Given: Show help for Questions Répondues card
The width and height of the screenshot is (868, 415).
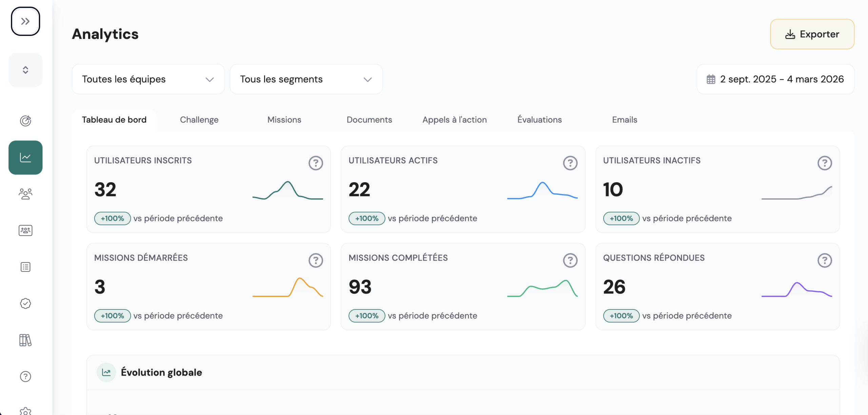Looking at the screenshot, I should click(x=825, y=261).
